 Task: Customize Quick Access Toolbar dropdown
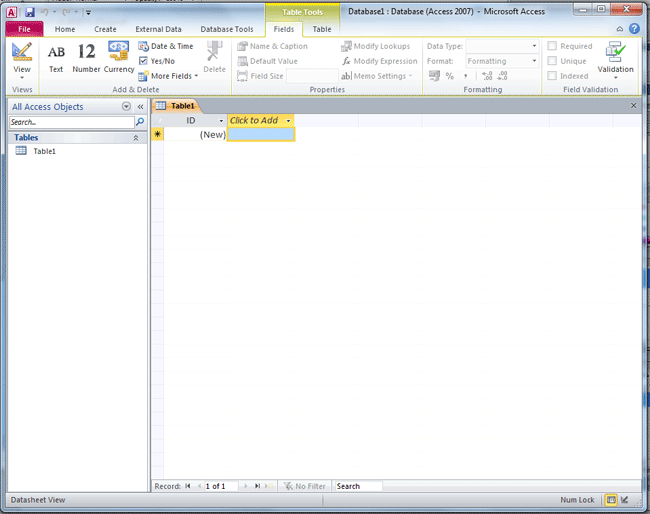pyautogui.click(x=88, y=13)
